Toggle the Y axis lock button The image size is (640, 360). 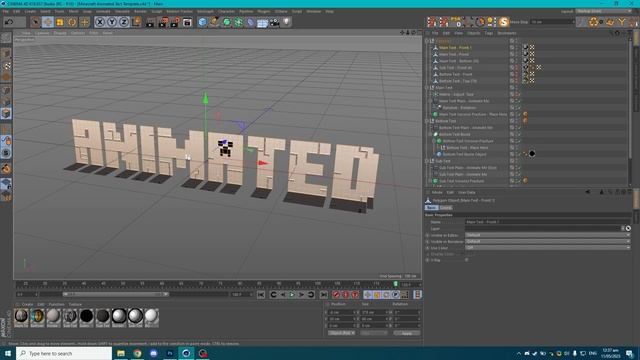[x=112, y=22]
